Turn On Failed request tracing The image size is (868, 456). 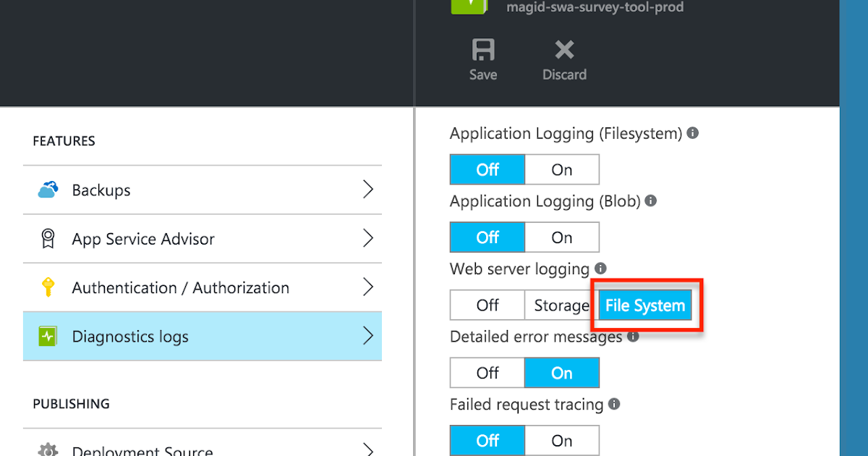click(562, 441)
